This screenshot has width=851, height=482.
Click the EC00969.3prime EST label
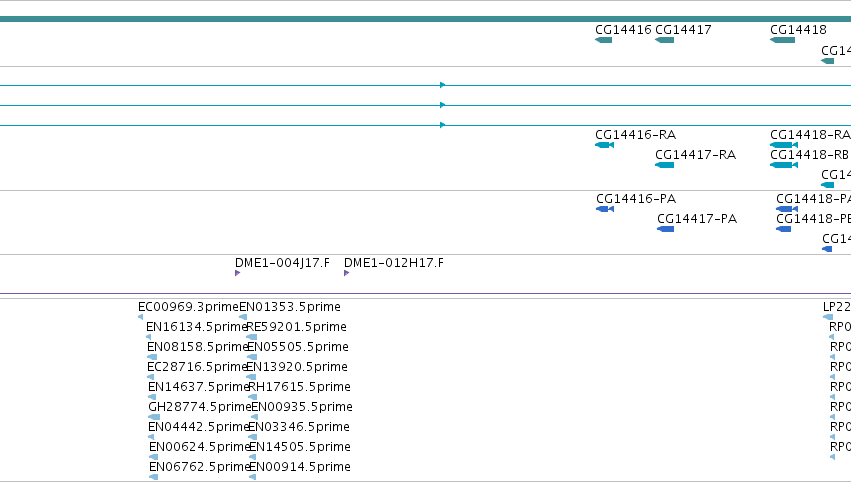tap(188, 307)
